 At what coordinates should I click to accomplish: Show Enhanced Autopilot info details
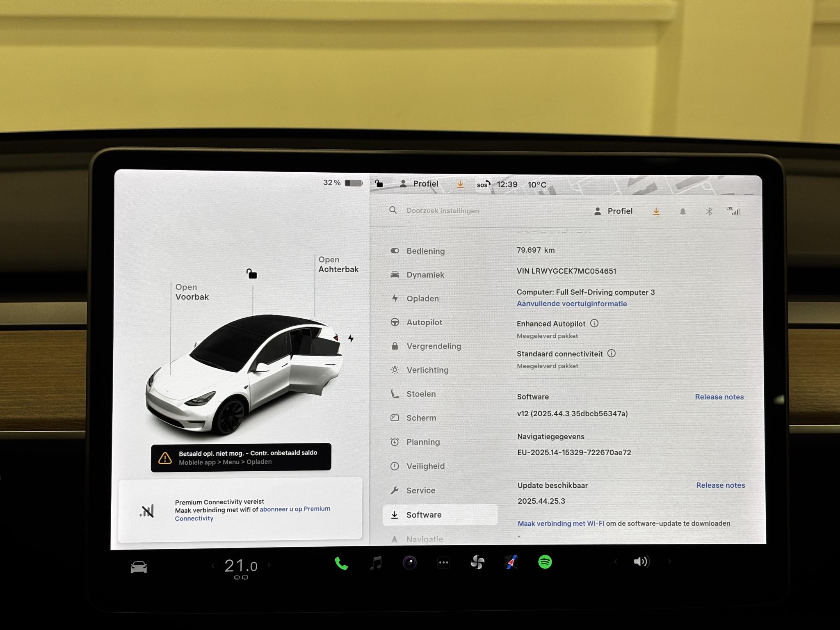tap(594, 323)
